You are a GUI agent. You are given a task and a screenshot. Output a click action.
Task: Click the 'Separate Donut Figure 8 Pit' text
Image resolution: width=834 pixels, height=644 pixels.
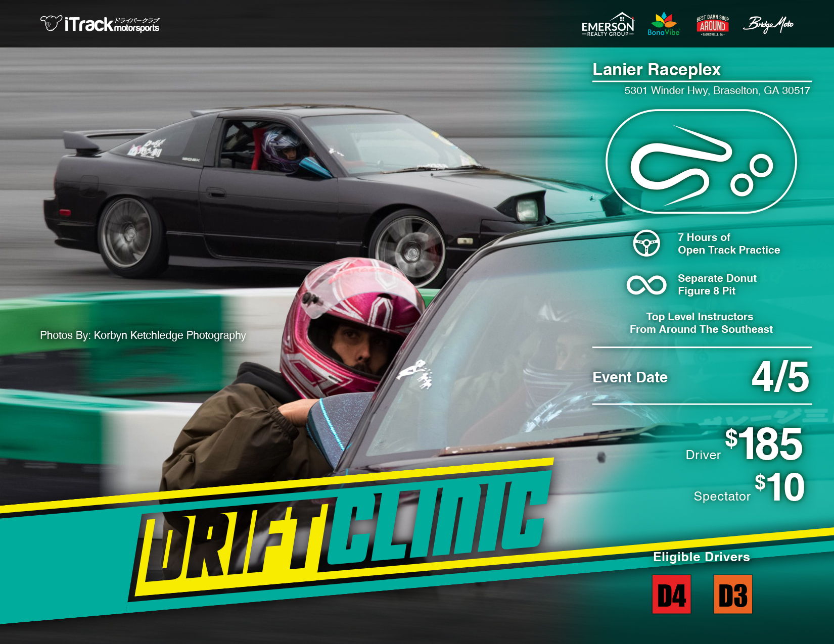point(717,284)
